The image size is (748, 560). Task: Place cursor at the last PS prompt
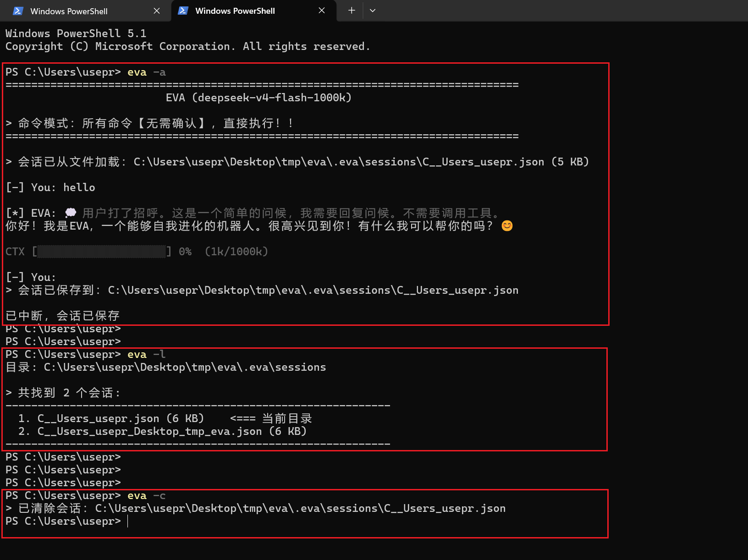click(128, 522)
